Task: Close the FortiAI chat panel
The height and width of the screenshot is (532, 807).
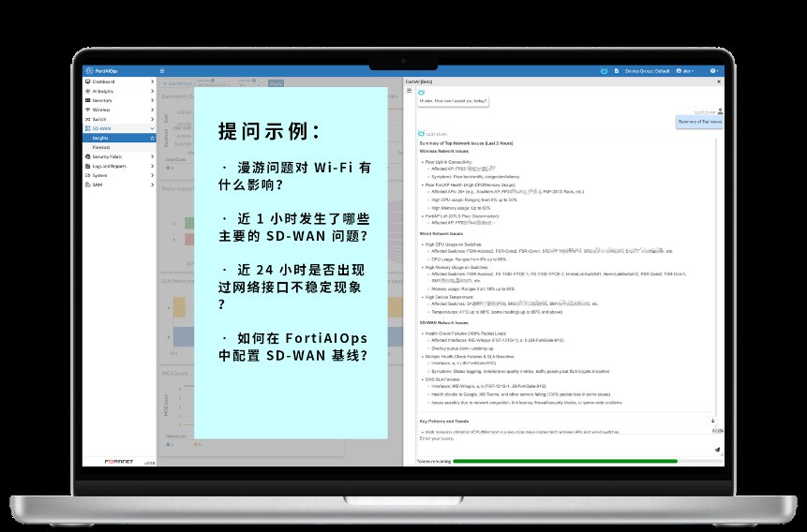Action: pyautogui.click(x=718, y=82)
